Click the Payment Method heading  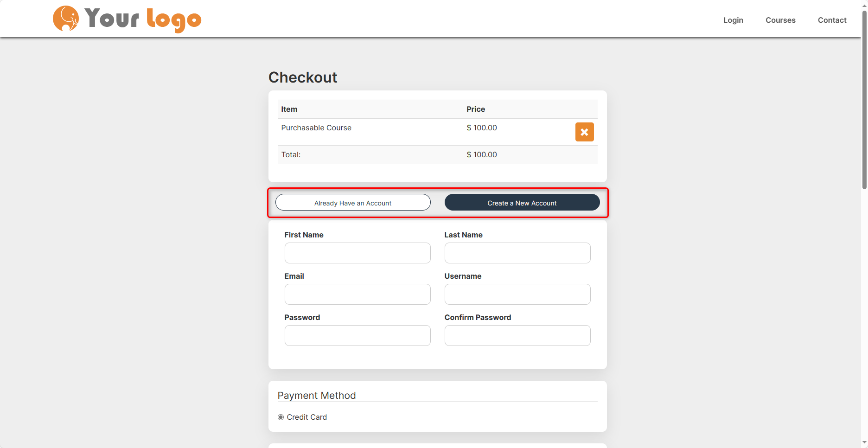click(x=317, y=396)
